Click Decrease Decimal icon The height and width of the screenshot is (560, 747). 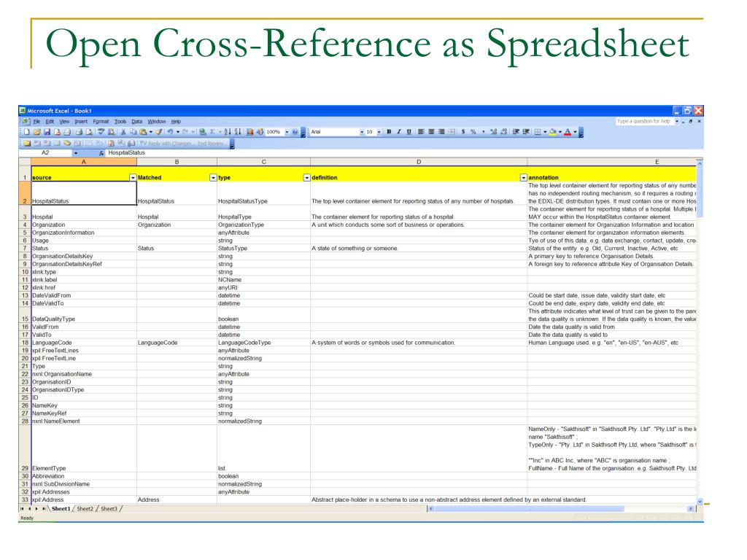pyautogui.click(x=504, y=132)
